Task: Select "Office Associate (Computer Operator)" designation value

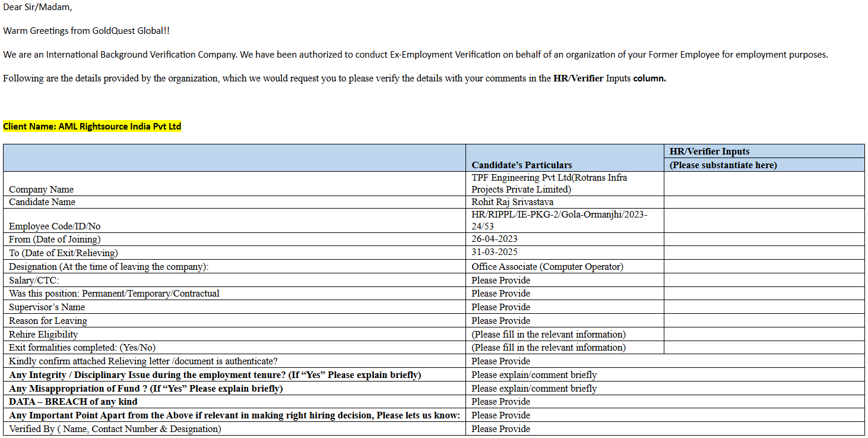Action: tap(547, 267)
